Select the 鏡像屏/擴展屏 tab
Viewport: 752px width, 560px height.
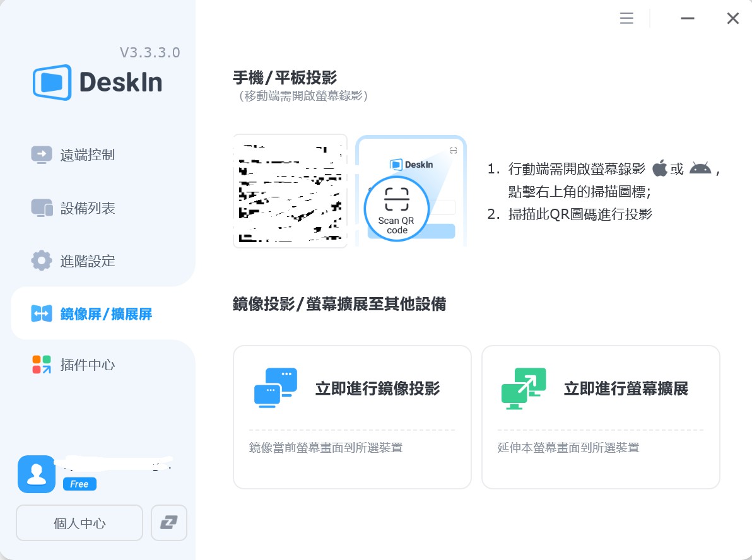103,313
